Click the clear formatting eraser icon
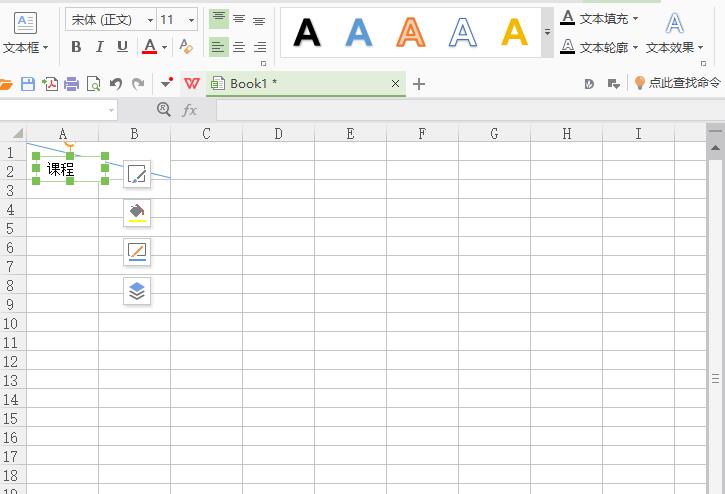 [x=185, y=47]
